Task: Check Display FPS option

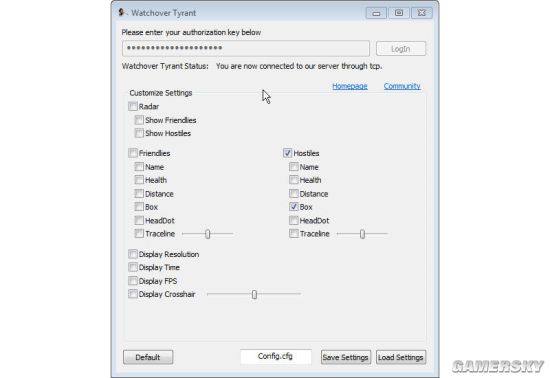Action: coord(133,281)
